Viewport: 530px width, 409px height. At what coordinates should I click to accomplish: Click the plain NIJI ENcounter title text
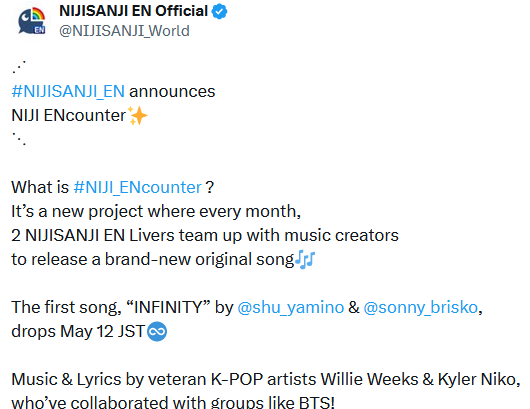(x=69, y=116)
